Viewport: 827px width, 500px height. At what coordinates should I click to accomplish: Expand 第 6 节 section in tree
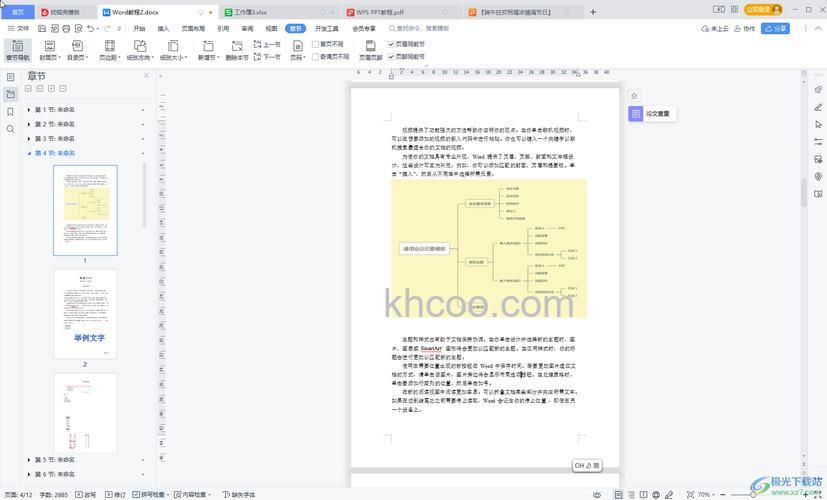point(29,474)
